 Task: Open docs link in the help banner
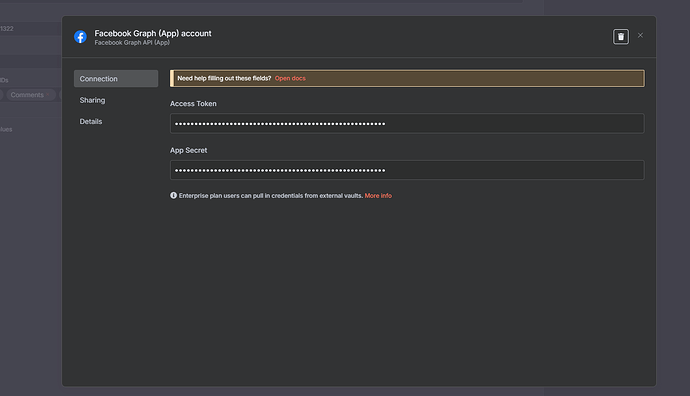pos(290,78)
